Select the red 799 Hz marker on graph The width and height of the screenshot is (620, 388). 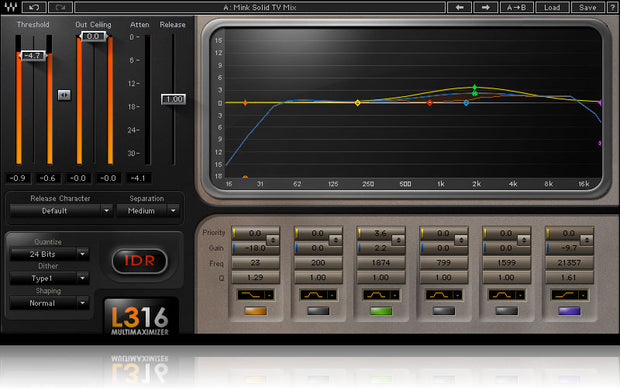pyautogui.click(x=429, y=103)
